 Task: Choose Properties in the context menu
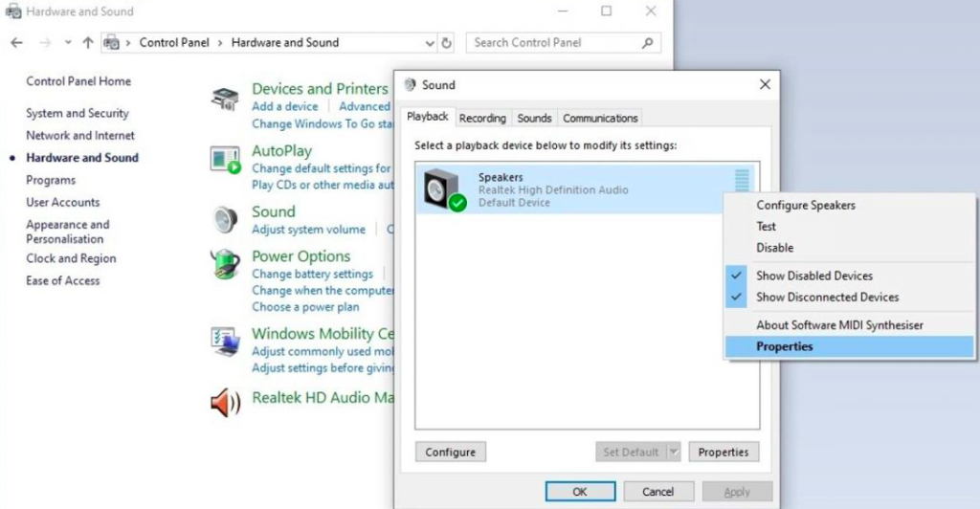(x=850, y=346)
